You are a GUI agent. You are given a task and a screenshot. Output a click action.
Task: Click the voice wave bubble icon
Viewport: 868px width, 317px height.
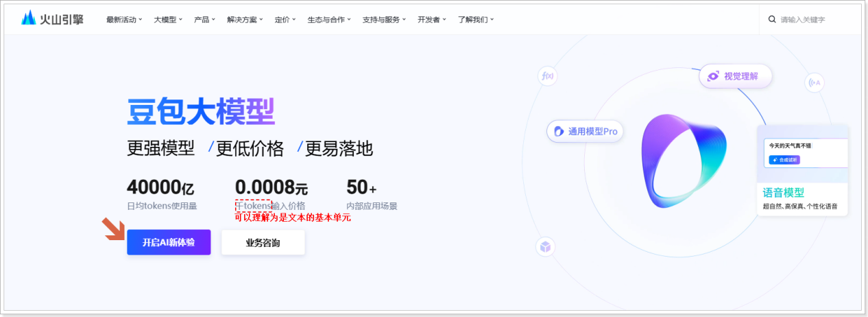click(x=815, y=82)
